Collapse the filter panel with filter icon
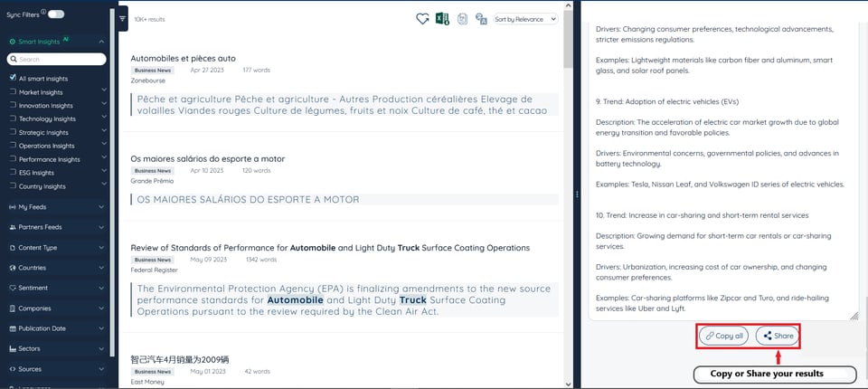868x389 pixels. click(x=123, y=18)
